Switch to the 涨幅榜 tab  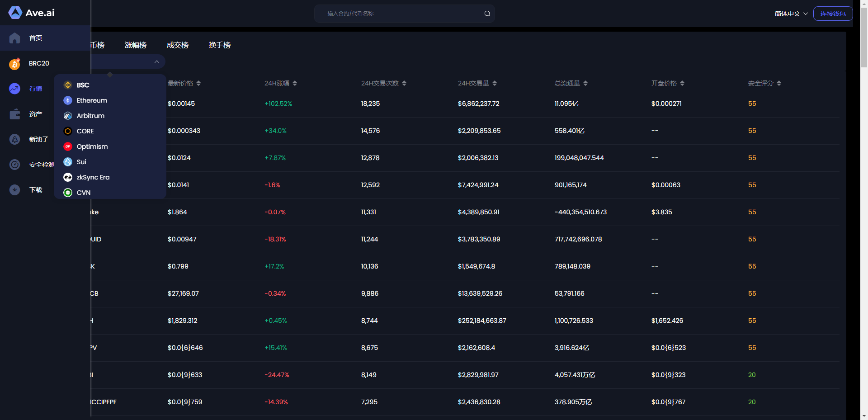click(136, 45)
